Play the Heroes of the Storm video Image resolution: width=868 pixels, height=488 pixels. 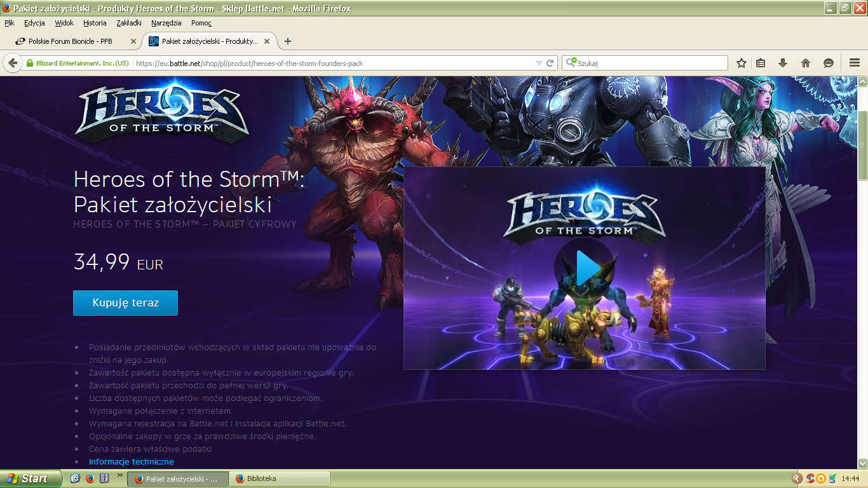[585, 268]
